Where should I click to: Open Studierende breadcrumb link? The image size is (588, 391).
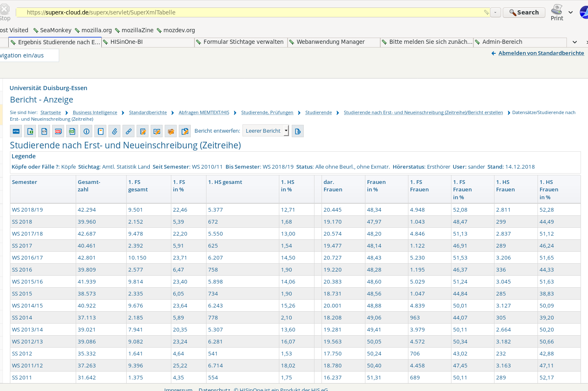[x=319, y=112]
